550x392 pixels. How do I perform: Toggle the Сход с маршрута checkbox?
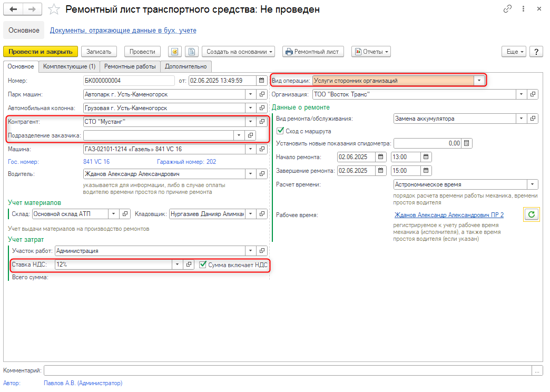pos(280,131)
